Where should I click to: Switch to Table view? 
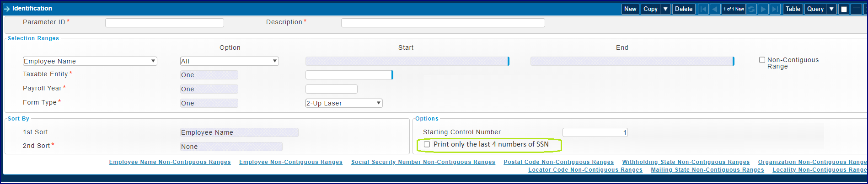pos(793,9)
